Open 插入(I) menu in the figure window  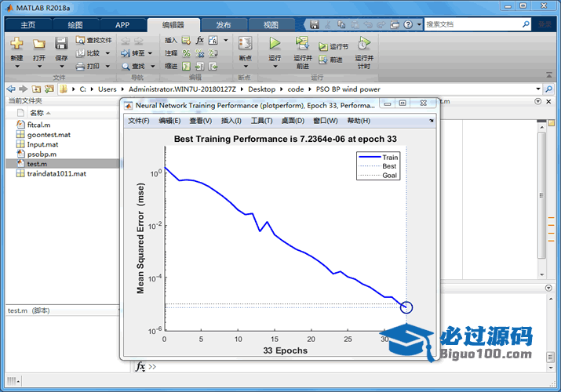pyautogui.click(x=231, y=121)
